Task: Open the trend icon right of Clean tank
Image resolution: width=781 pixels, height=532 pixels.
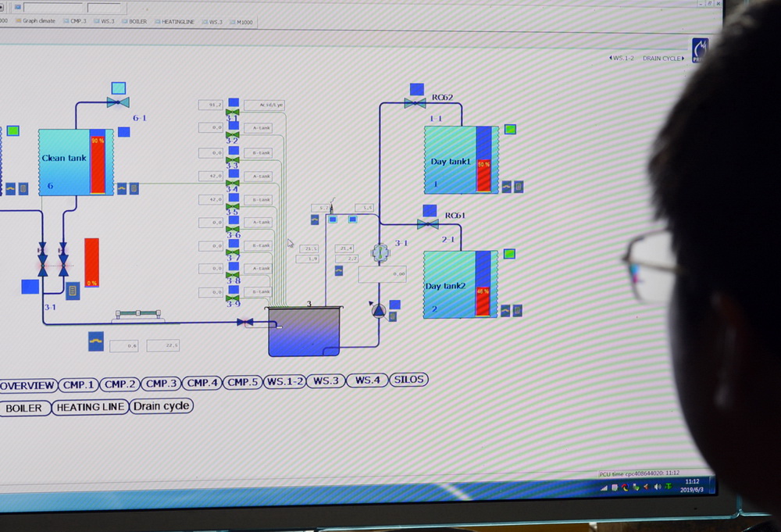Action: click(x=122, y=188)
